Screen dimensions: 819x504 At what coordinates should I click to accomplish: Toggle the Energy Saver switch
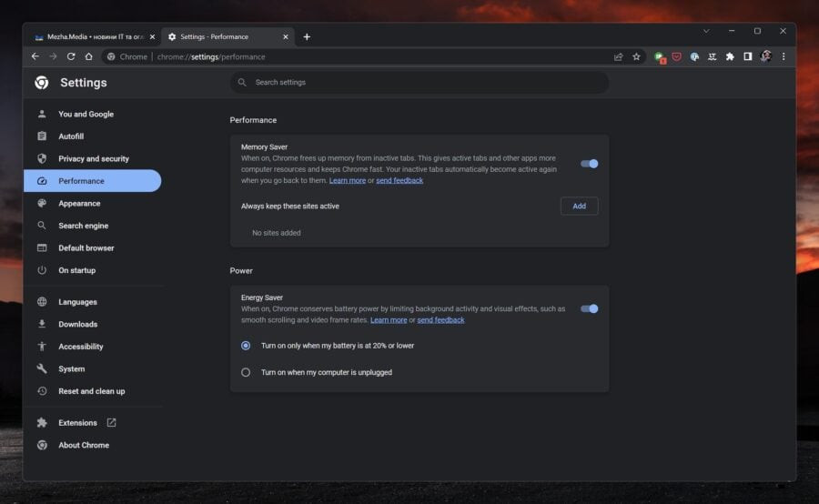(589, 308)
